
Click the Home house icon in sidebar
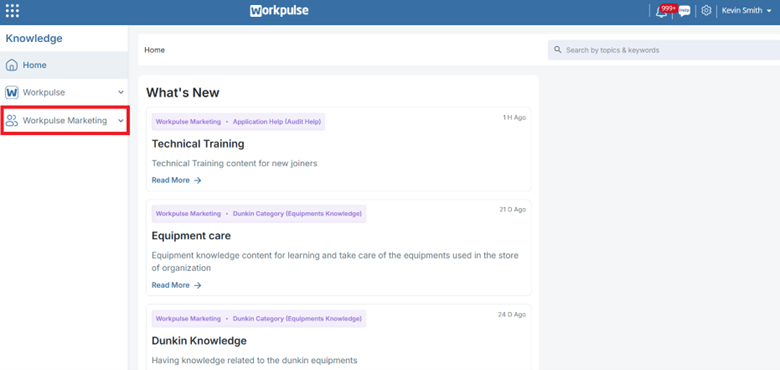12,65
